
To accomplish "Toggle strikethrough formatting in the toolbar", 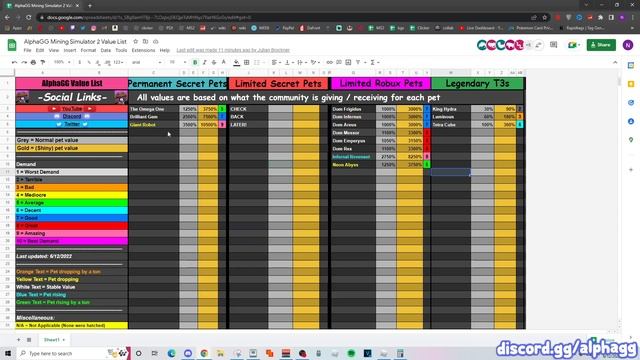I will [x=214, y=62].
